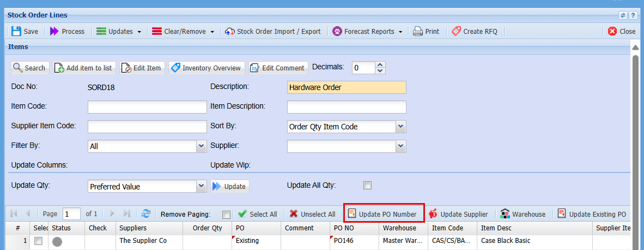Screen dimensions: 644x250
Task: Decrease the Decimals value
Action: pos(380,71)
